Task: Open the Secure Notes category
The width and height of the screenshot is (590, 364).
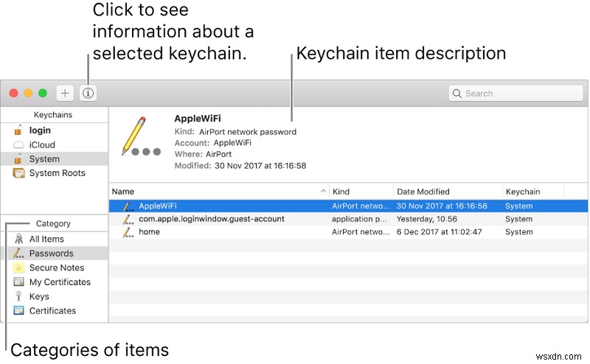Action: tap(56, 267)
